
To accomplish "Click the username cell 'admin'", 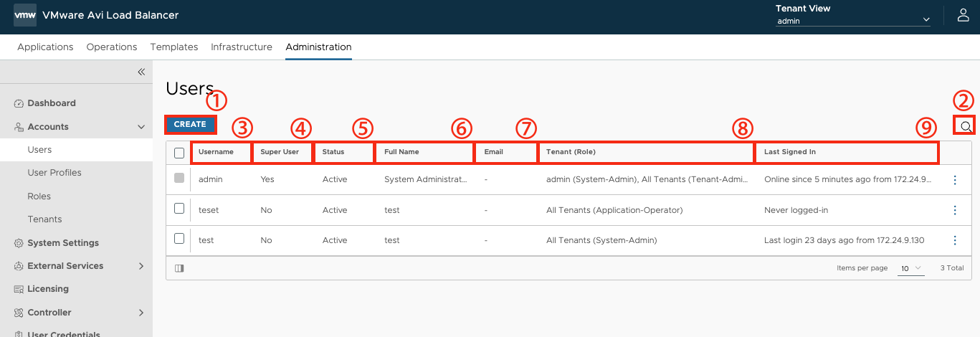I will 211,179.
